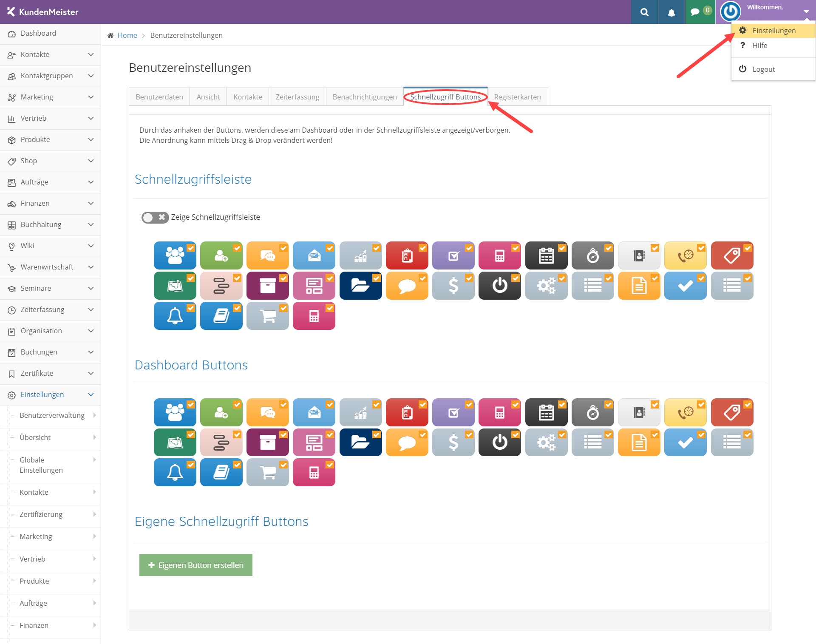Uncheck the calendar button checkbox in Dashboard Buttons

562,405
